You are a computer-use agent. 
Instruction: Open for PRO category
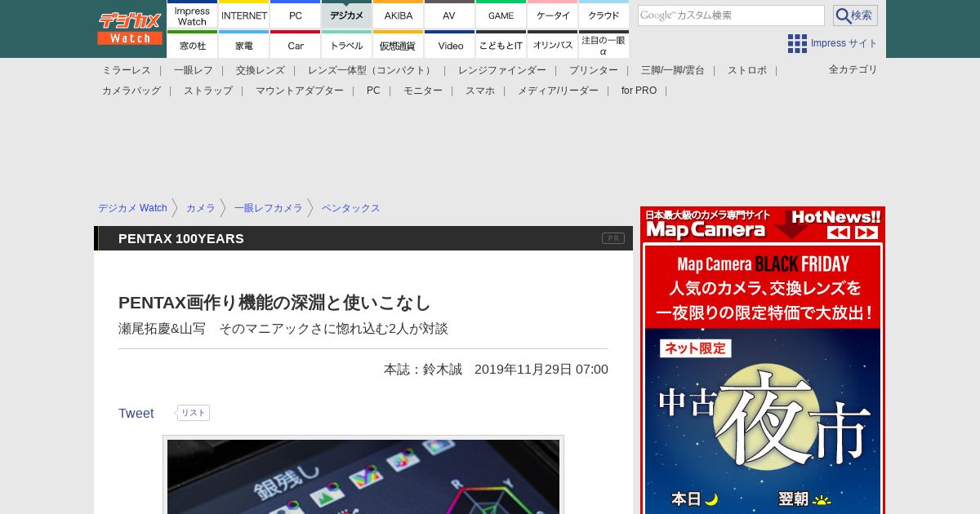point(639,91)
